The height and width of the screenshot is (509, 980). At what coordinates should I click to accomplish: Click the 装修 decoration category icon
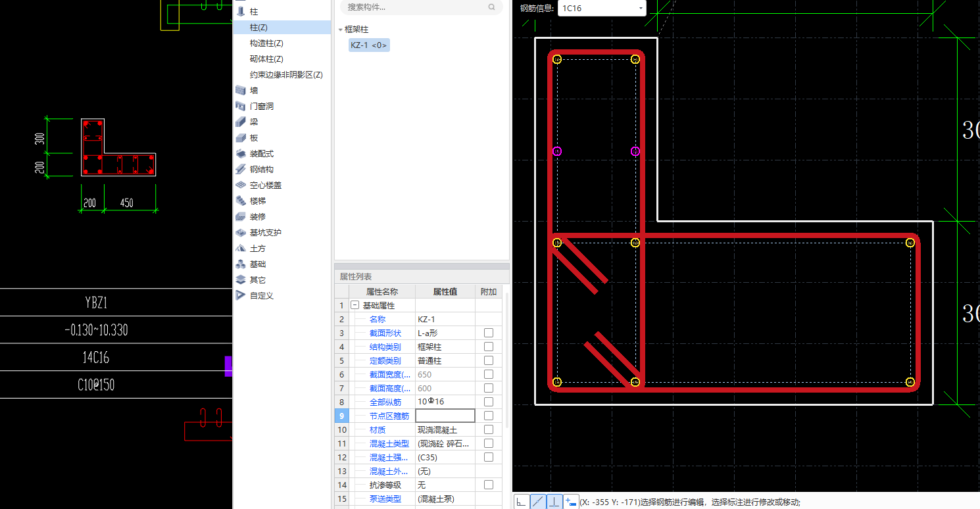click(x=240, y=216)
